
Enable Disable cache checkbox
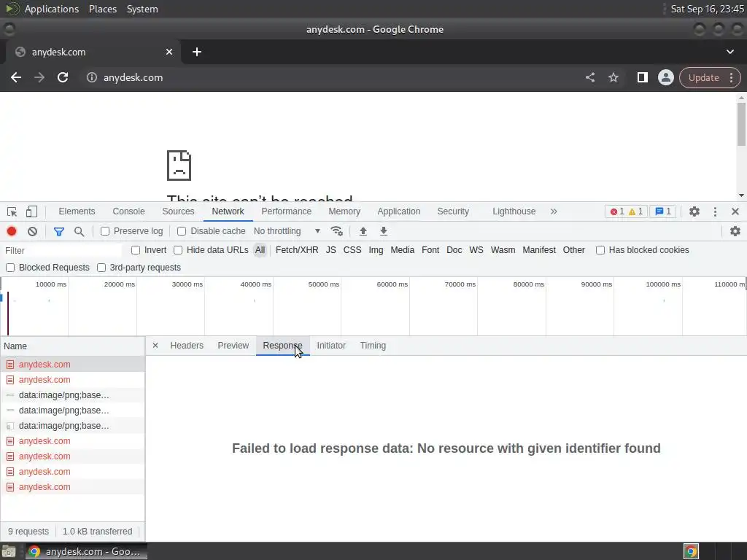point(182,231)
